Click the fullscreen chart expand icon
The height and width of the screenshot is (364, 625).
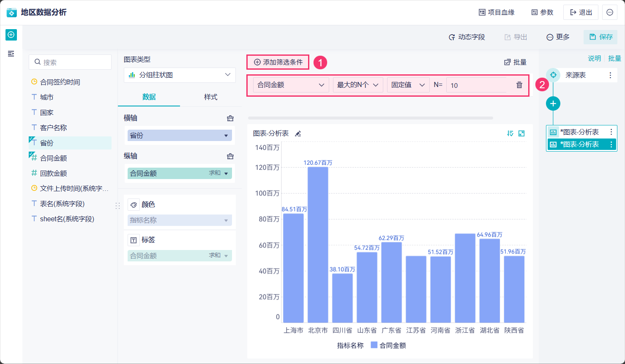521,133
